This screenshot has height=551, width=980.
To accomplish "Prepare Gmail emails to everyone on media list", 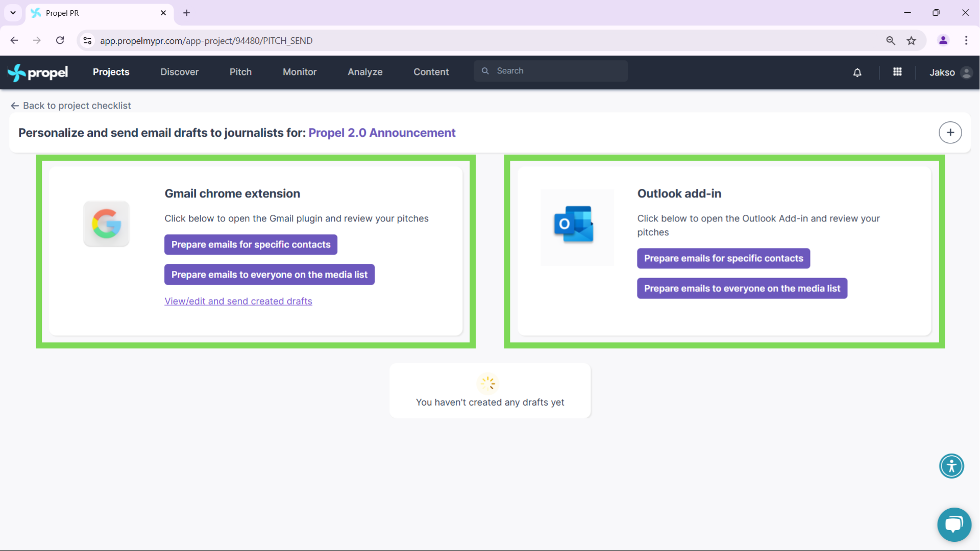I will click(269, 274).
